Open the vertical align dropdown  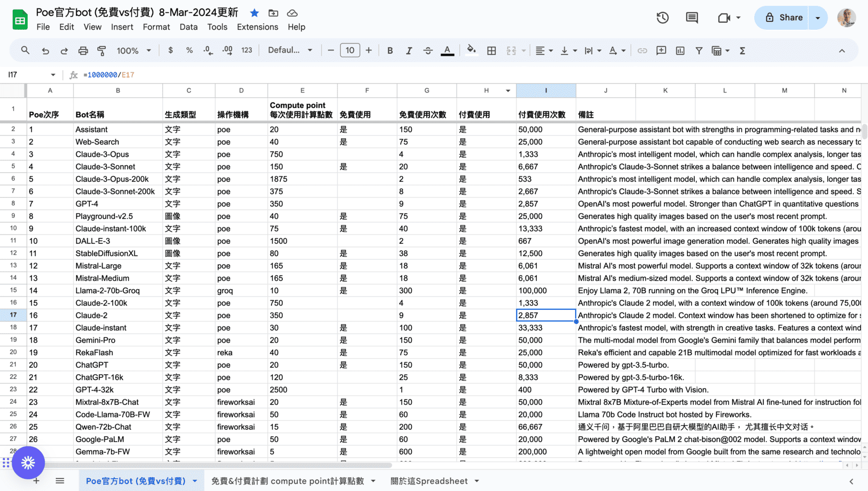point(568,50)
